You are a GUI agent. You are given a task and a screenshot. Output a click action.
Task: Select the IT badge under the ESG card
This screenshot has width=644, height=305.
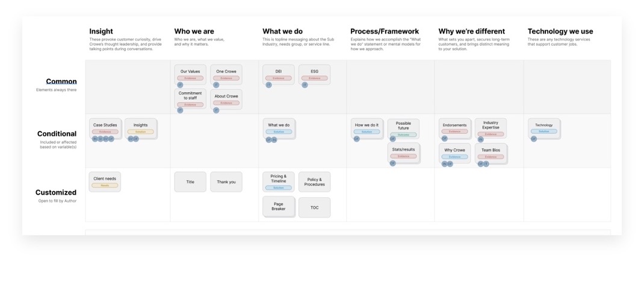(305, 85)
